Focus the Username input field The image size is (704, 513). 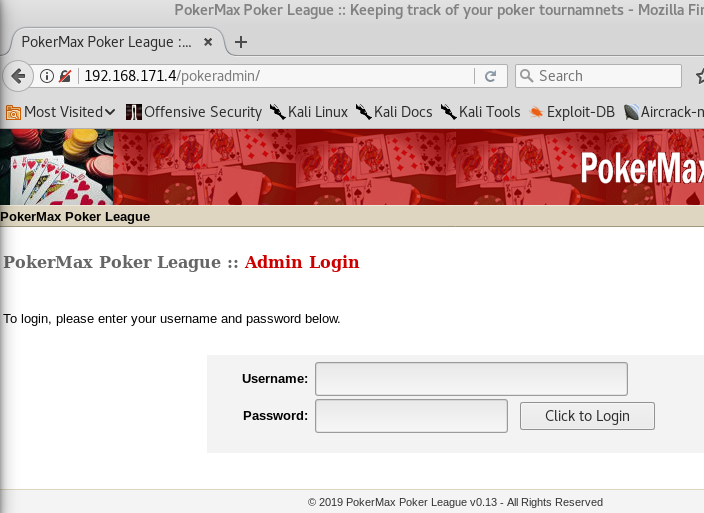(x=471, y=379)
